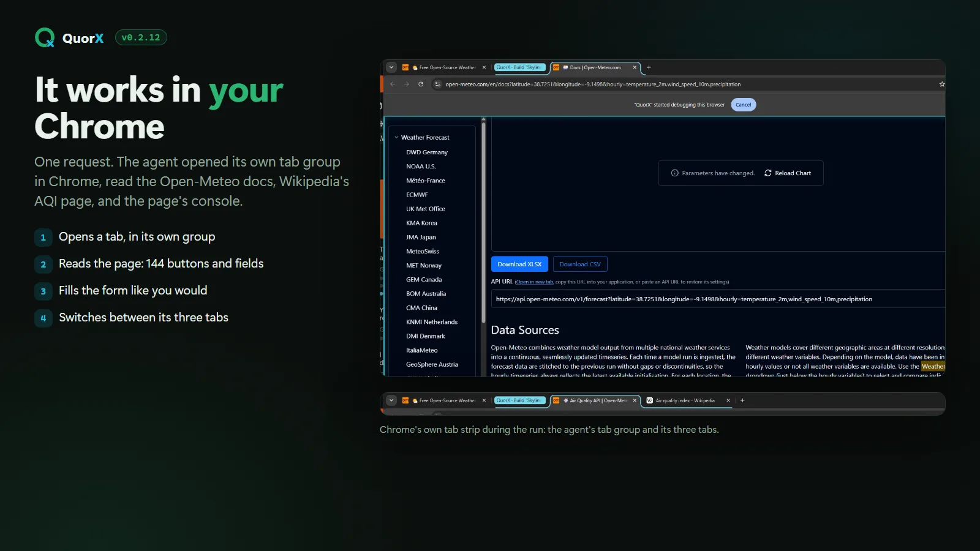980x551 pixels.
Task: Open GeoSphere Austria in sidebar
Action: [x=432, y=364]
